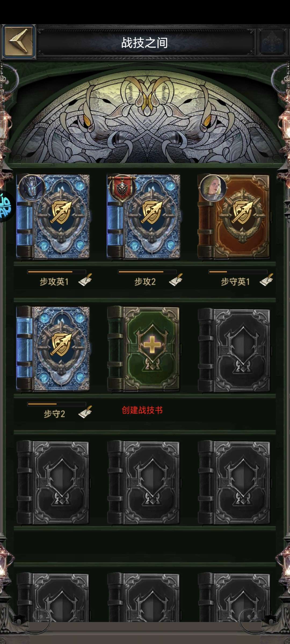Open the orange 步守英1 skill book
Screen dimensions: 290x644
tap(234, 217)
